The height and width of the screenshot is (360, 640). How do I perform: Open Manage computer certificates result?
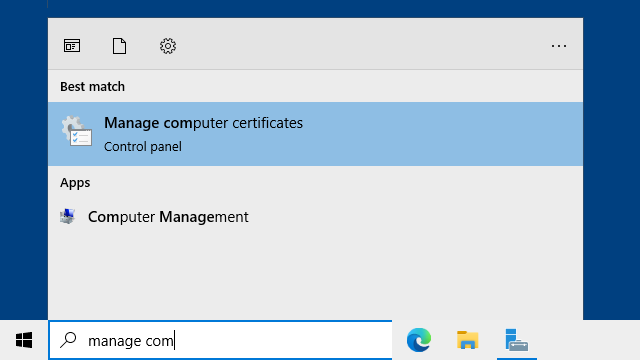coord(315,134)
